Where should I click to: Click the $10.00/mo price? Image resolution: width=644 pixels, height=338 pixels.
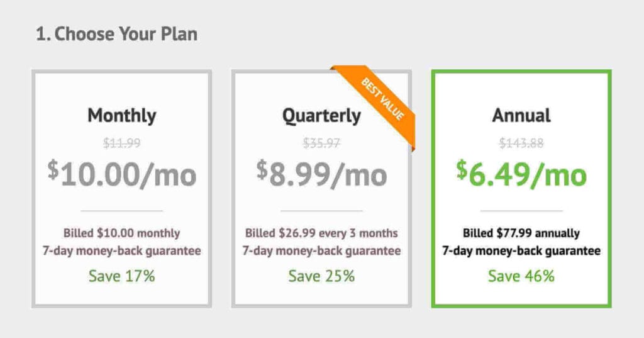(121, 174)
